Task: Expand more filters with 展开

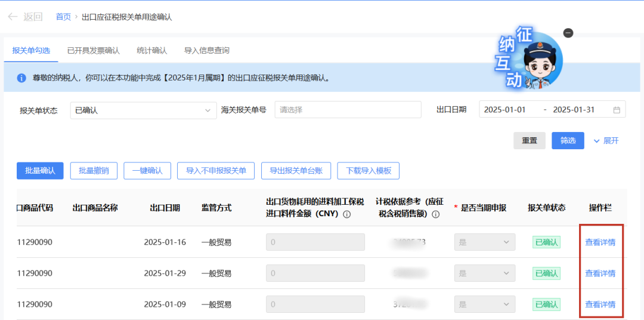Action: 606,141
